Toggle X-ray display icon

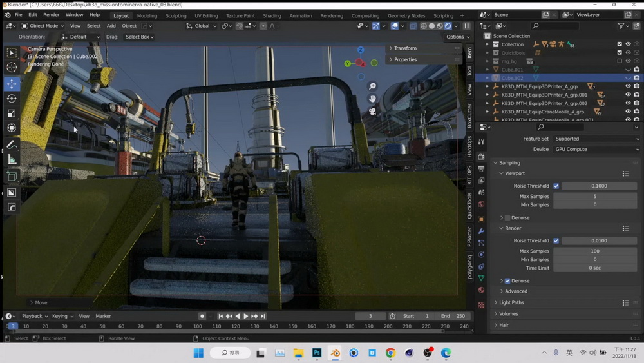pos(413,26)
